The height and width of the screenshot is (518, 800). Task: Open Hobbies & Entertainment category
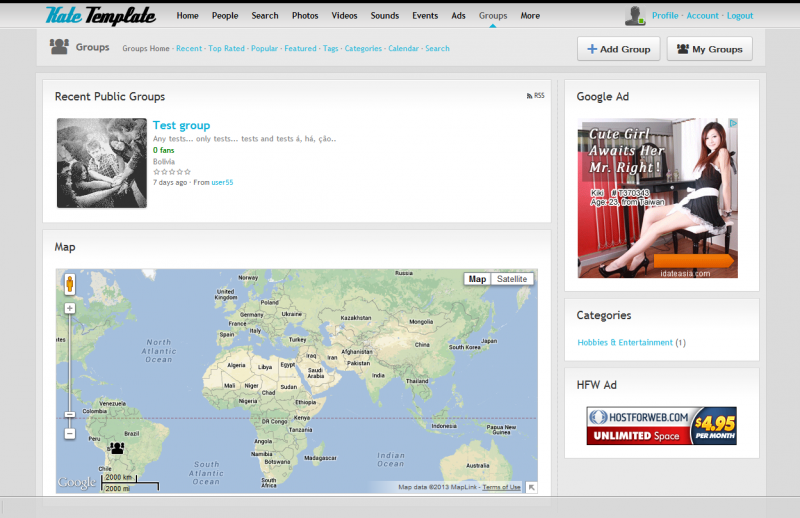(x=625, y=342)
